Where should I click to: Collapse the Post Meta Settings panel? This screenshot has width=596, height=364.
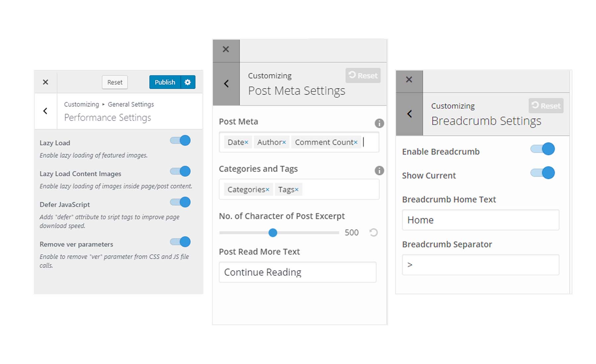point(226,84)
